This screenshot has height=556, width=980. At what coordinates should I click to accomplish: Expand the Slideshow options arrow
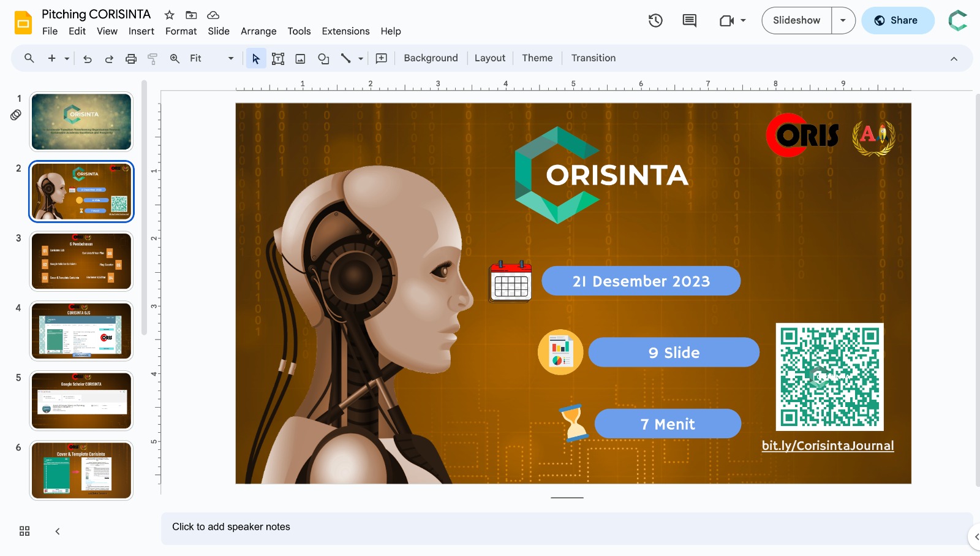pyautogui.click(x=843, y=20)
